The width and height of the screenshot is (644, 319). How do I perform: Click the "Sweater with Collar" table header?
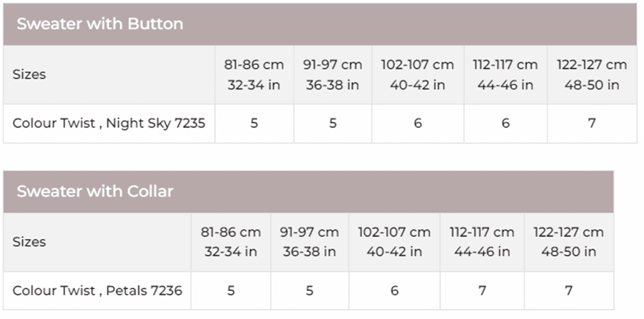point(95,191)
